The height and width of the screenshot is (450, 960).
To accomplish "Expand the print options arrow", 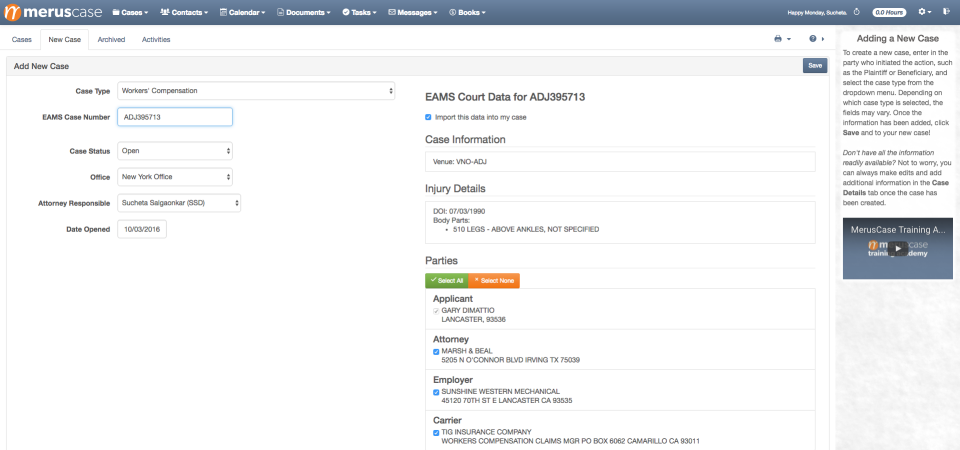I will click(x=789, y=39).
